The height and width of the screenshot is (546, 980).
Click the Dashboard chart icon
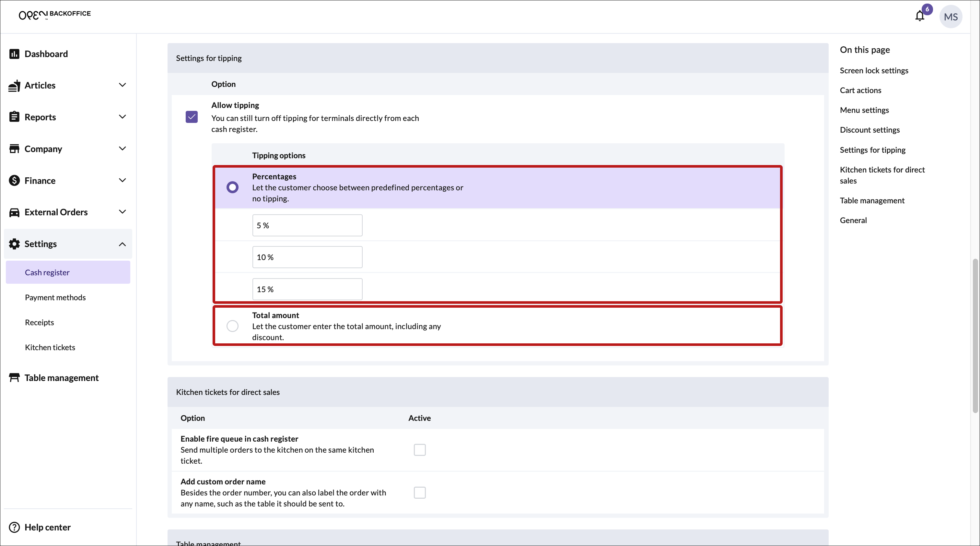(x=14, y=53)
